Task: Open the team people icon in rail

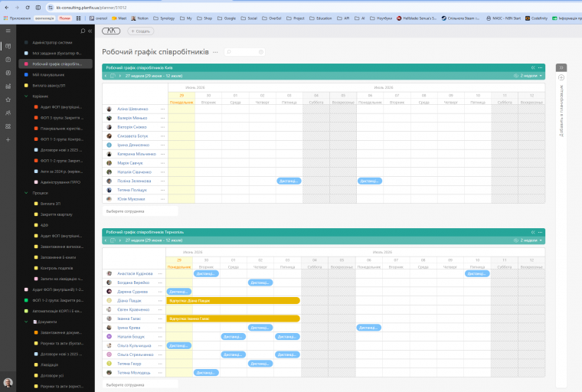Action: click(8, 113)
